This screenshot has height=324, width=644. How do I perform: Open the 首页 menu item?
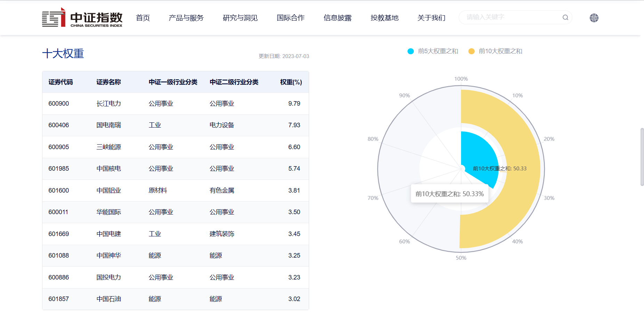(x=143, y=18)
